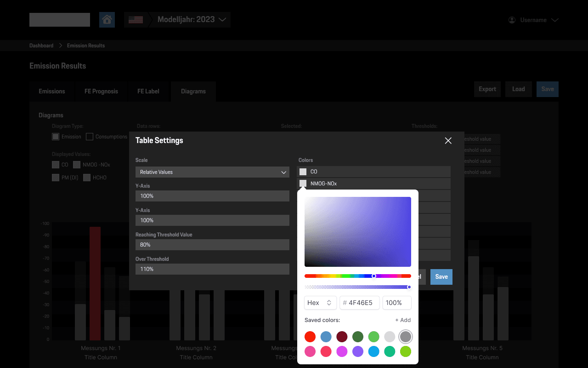Toggle the HCHO displayed value checkbox
Screen dimensions: 588x368
pyautogui.click(x=87, y=177)
